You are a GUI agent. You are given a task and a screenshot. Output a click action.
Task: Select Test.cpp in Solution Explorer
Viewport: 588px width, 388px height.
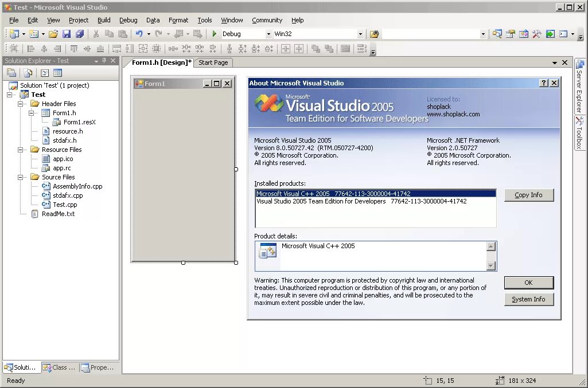tap(65, 205)
